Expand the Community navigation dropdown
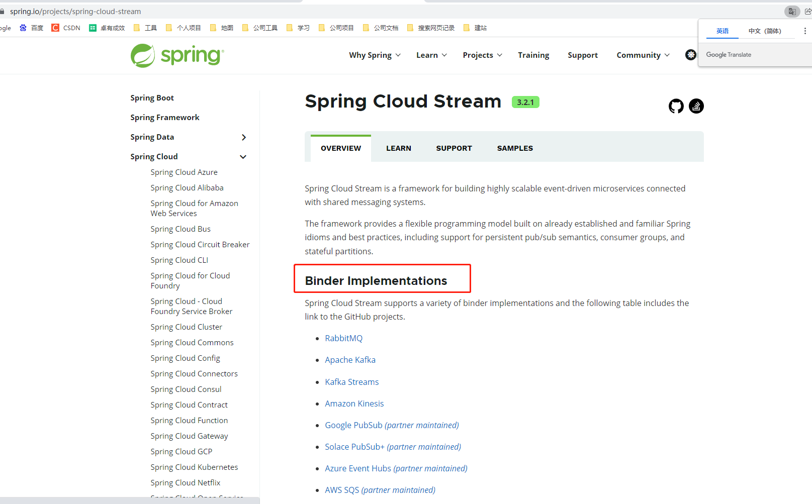This screenshot has height=504, width=812. click(x=643, y=55)
